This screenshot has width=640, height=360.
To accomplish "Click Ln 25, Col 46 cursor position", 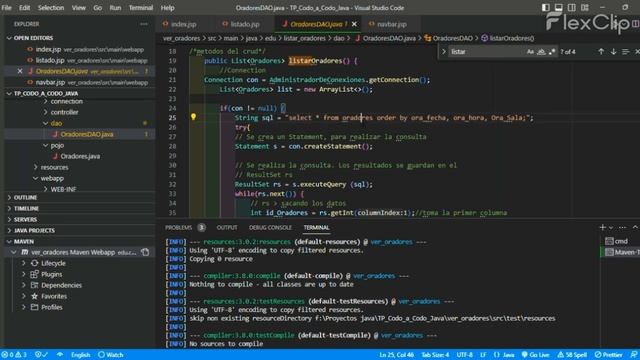I will 396,355.
